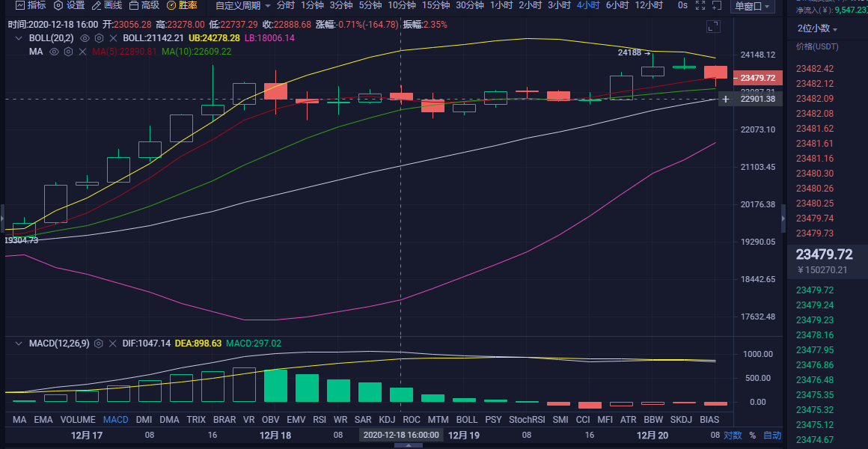This screenshot has height=449, width=868.
Task: Open 自定义周期 custom period dropdown
Action: (243, 5)
